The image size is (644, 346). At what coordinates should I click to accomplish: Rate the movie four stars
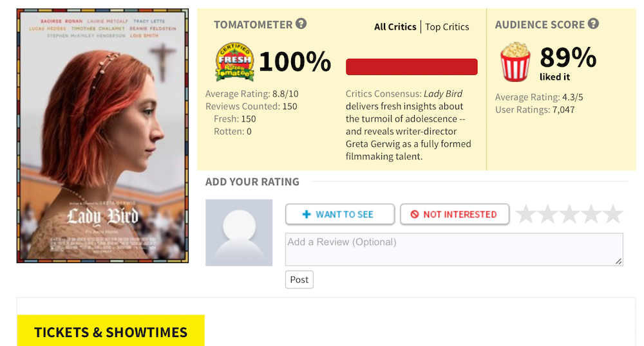point(592,214)
